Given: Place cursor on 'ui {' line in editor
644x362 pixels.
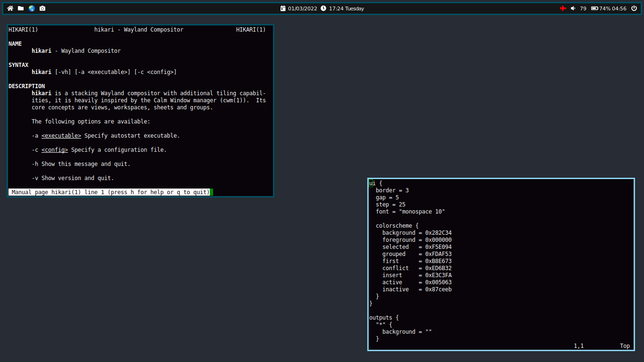Looking at the screenshot, I should click(x=376, y=183).
